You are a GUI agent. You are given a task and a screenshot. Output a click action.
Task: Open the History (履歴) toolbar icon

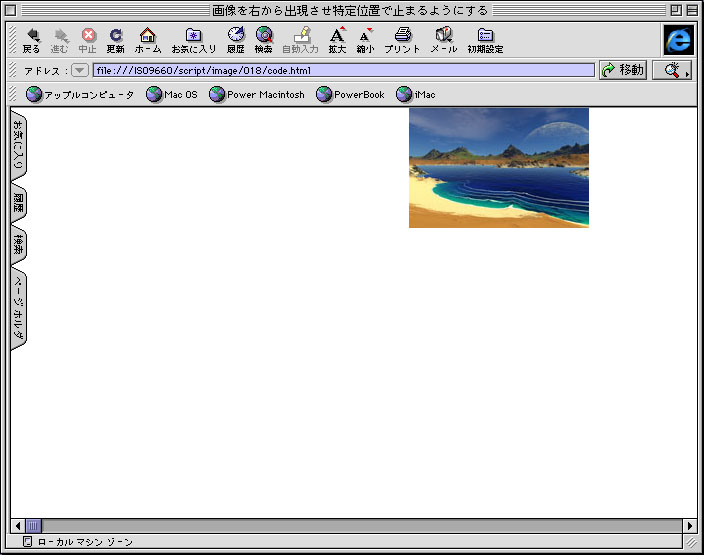point(236,40)
